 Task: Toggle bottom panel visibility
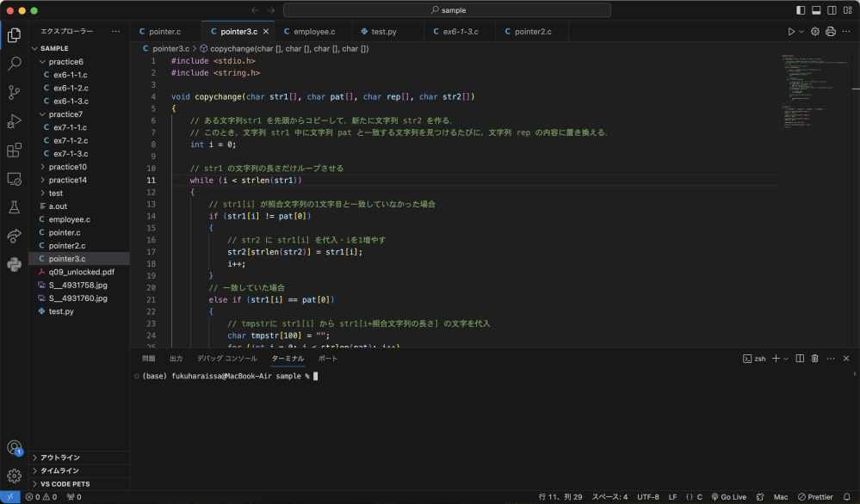click(x=816, y=10)
